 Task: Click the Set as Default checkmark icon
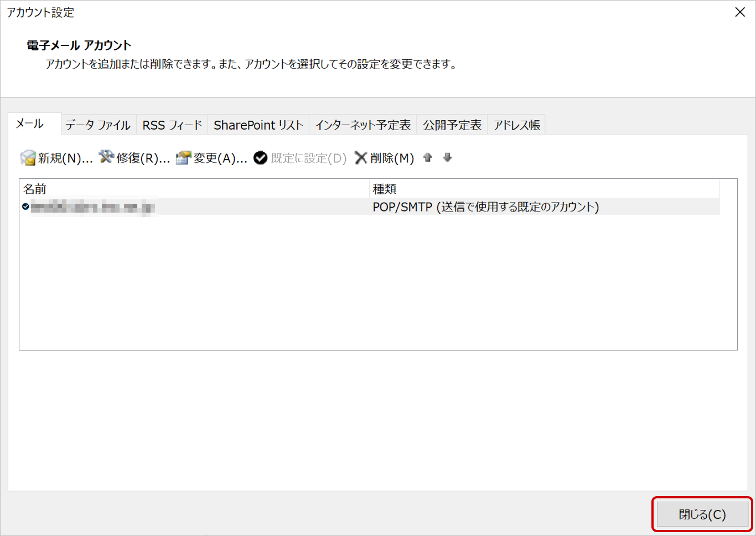tap(260, 158)
